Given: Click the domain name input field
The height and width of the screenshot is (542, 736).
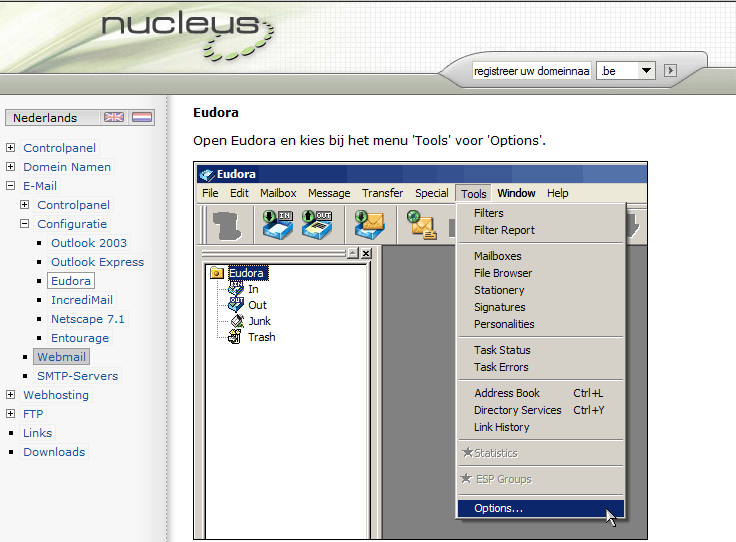Looking at the screenshot, I should [x=531, y=71].
